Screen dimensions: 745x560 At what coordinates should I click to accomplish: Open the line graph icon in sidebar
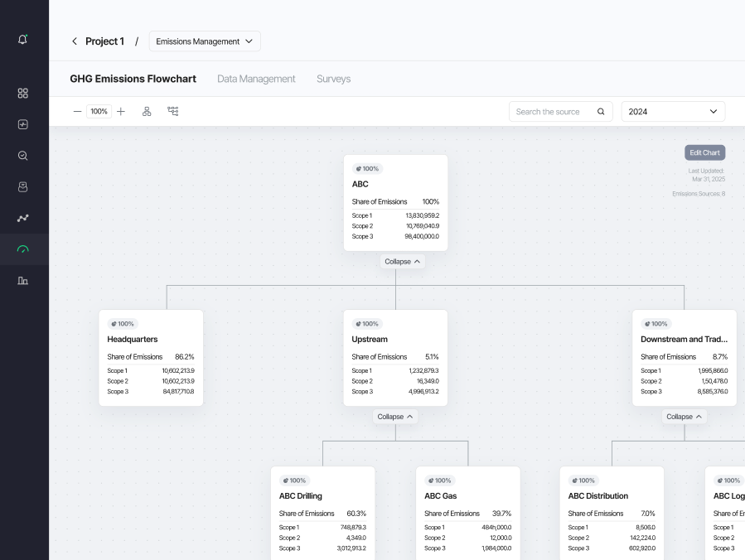tap(23, 218)
